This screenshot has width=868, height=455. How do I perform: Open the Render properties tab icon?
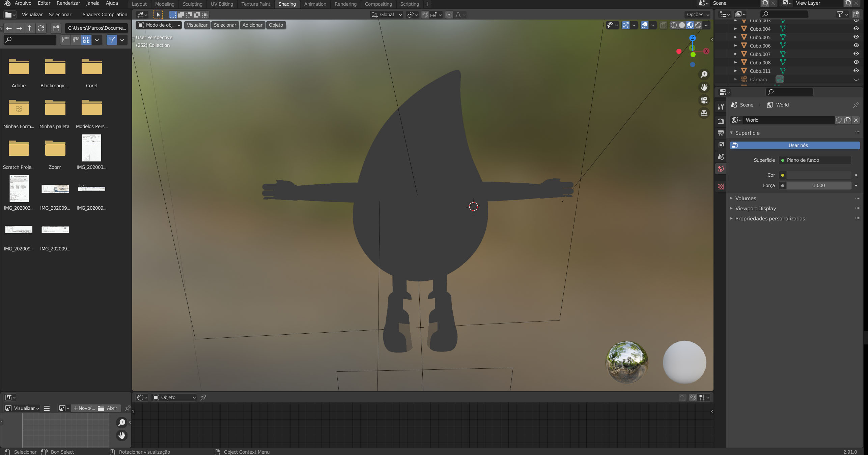pos(721,121)
